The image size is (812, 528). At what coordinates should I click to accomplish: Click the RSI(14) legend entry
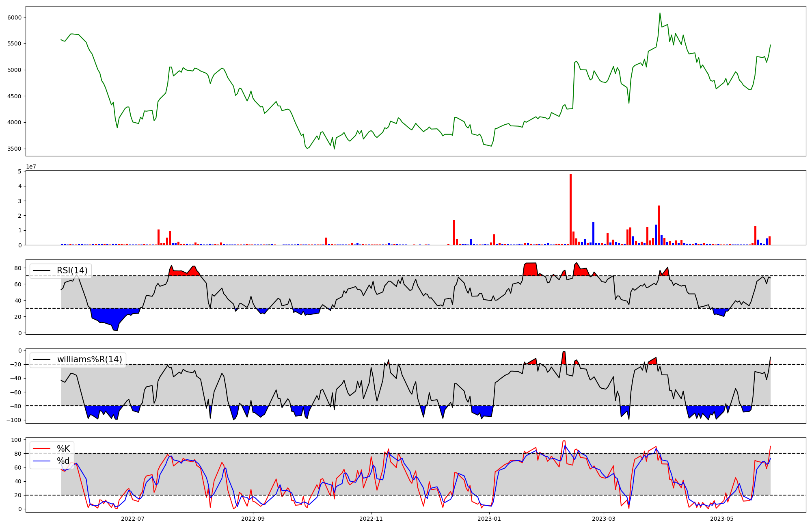72,270
